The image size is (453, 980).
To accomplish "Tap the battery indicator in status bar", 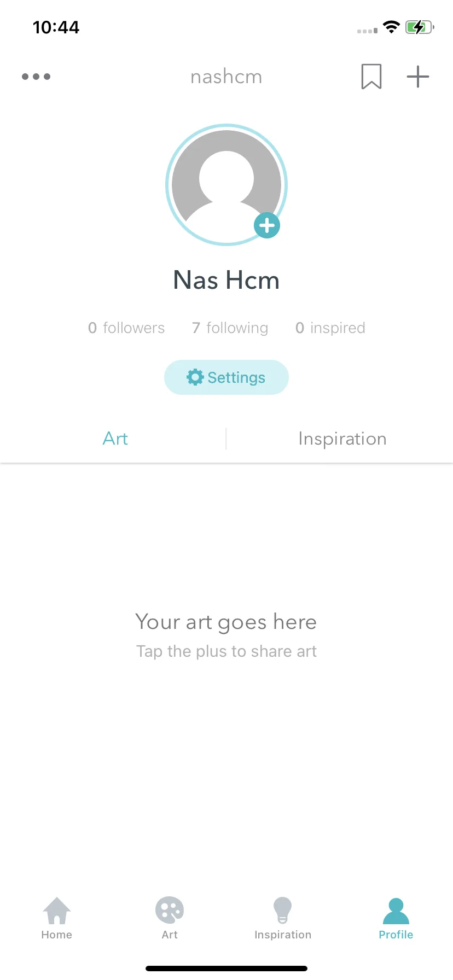I will pos(420,27).
